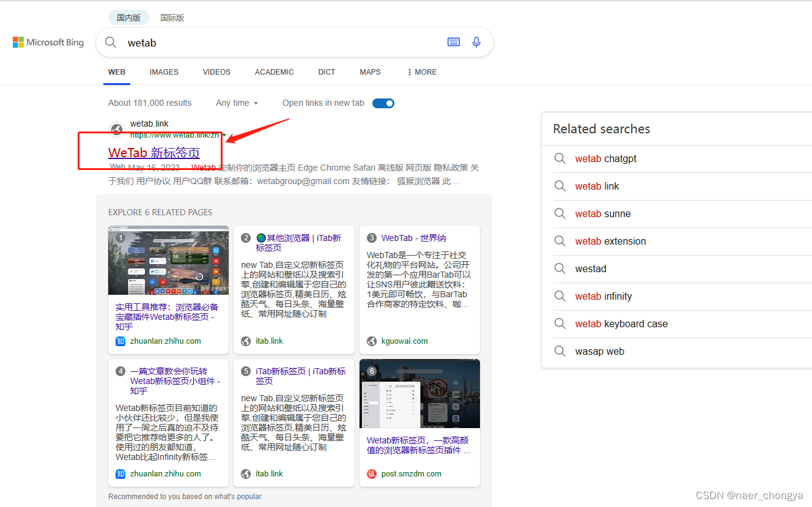
Task: Click the Microsoft Bing logo
Action: [48, 42]
